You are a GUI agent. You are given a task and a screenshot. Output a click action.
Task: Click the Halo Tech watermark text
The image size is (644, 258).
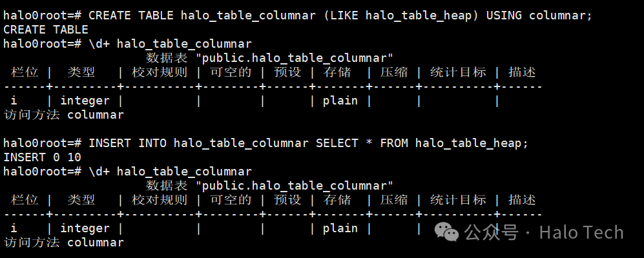coord(581,233)
